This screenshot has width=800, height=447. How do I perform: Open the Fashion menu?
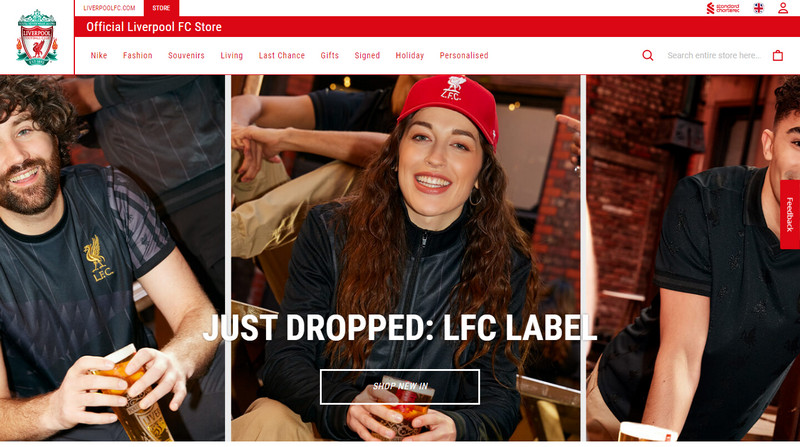(138, 55)
